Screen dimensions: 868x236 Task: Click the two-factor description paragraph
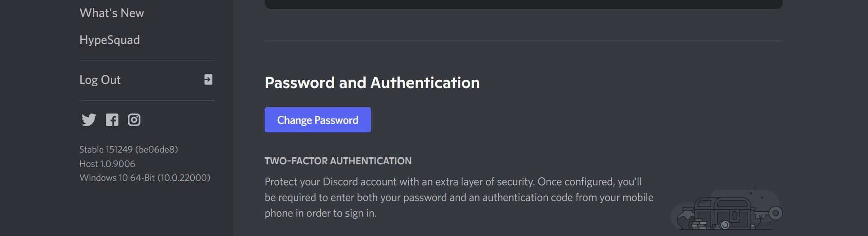click(458, 197)
